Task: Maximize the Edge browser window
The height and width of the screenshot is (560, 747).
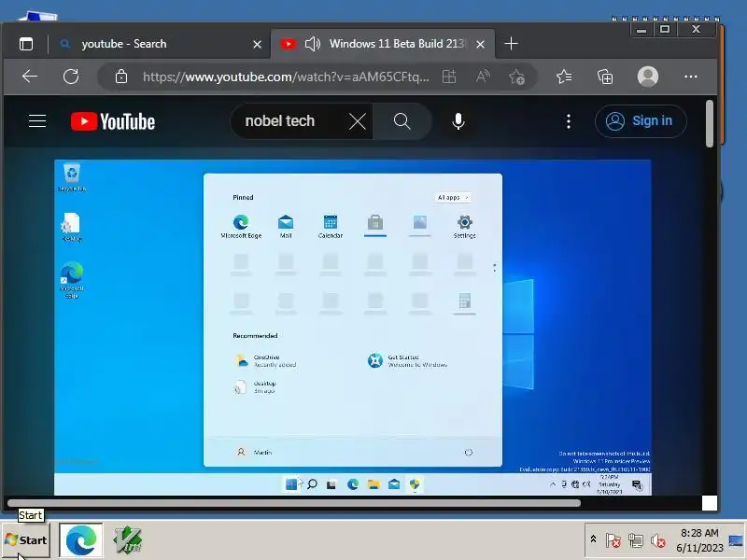Action: click(x=665, y=30)
